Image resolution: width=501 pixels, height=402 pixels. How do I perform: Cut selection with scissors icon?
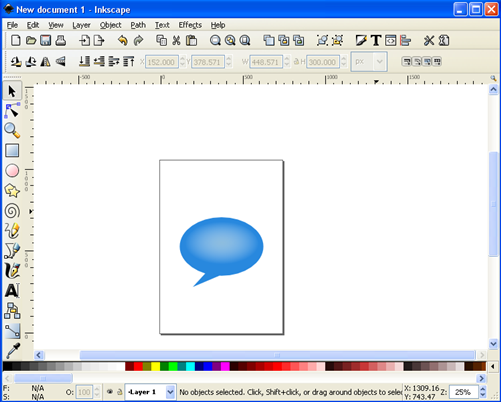[x=176, y=41]
